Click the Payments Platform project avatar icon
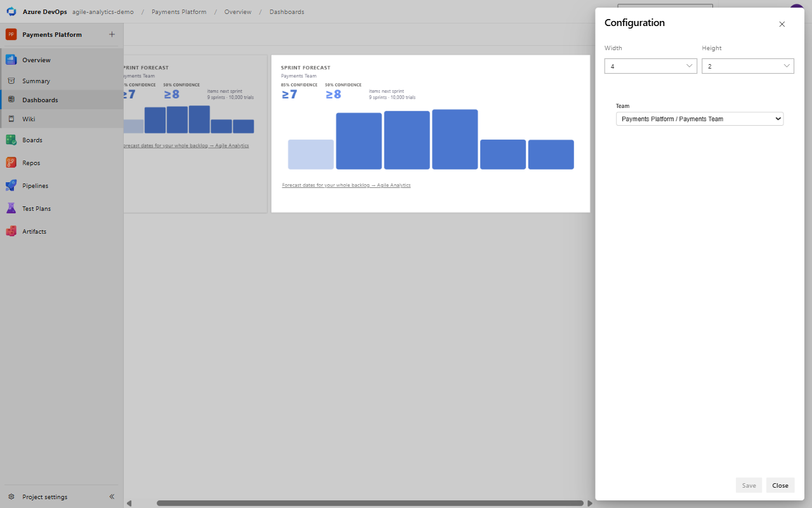Viewport: 812px width, 508px height. pos(11,34)
